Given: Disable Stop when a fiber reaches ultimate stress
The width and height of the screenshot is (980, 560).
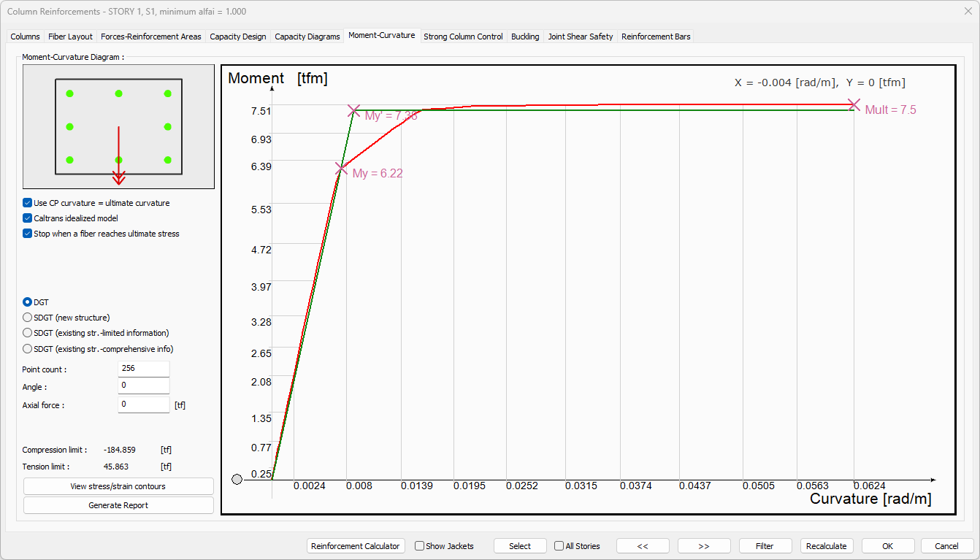Looking at the screenshot, I should click(28, 234).
